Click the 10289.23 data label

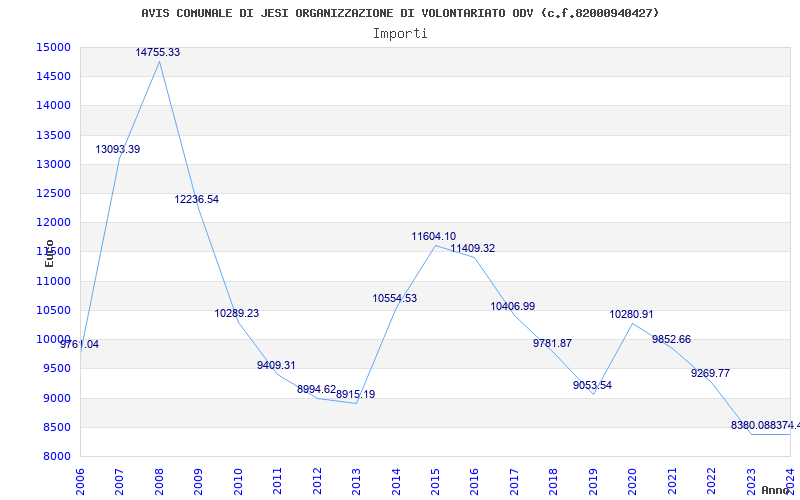[x=237, y=313]
